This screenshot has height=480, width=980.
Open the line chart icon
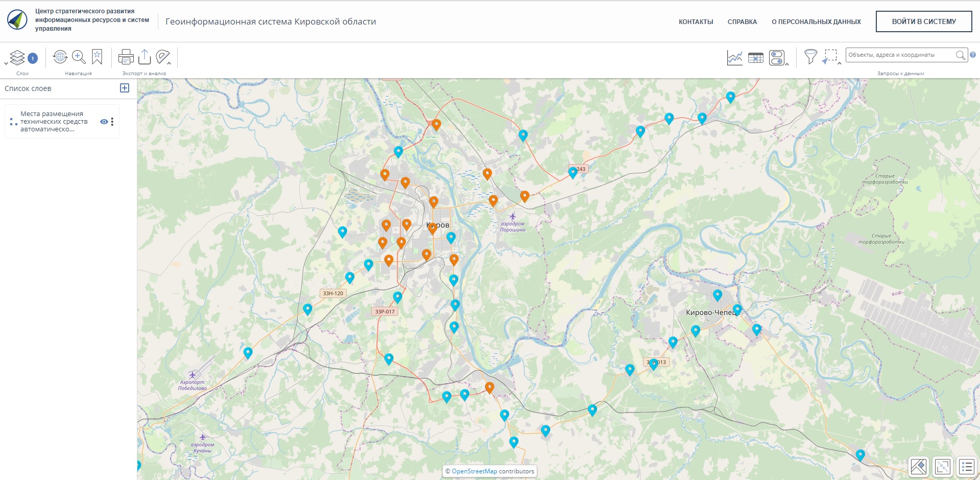click(735, 58)
